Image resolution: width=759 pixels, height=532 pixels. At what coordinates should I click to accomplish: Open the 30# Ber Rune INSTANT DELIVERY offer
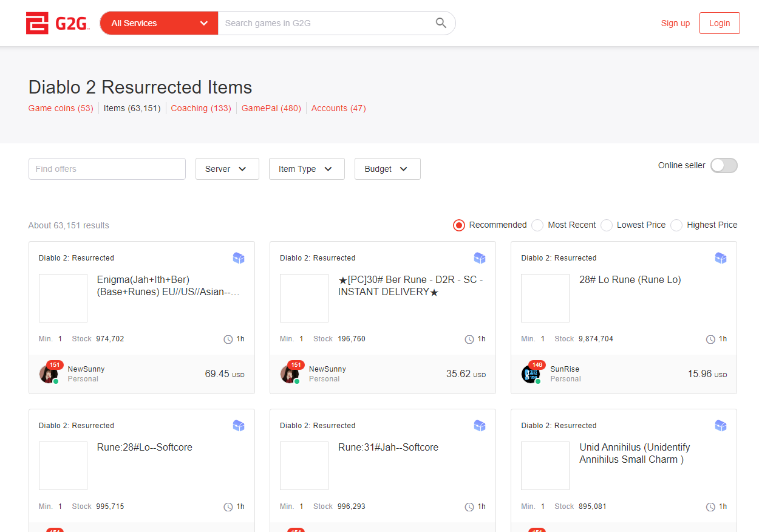(410, 286)
